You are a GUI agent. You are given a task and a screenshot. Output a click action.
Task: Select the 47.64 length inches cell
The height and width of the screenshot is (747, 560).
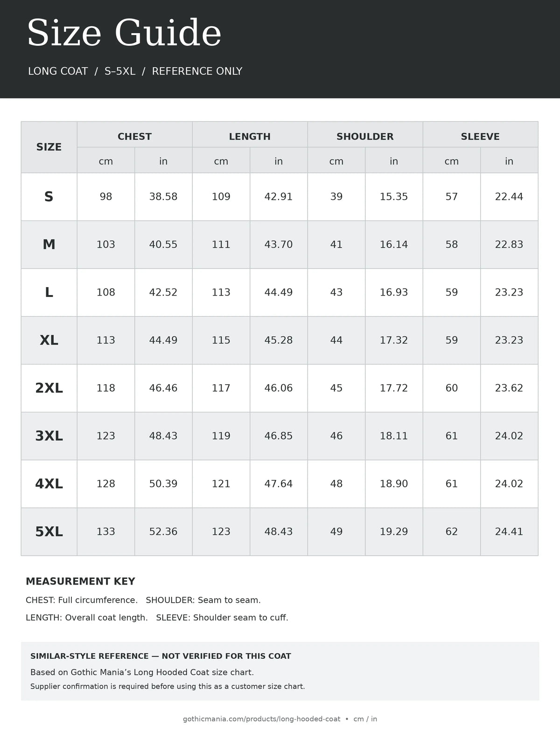point(279,484)
